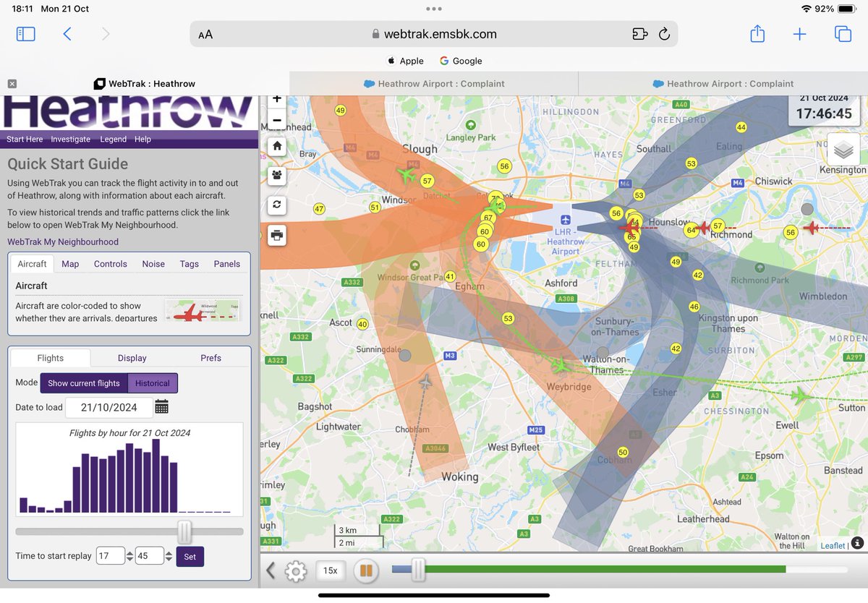Viewport: 868px width, 603px height.
Task: Select the Noise guide tab
Action: coord(153,264)
